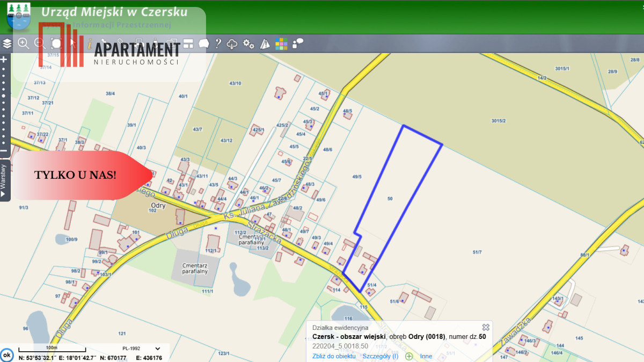Click the 'Zbliż do obiektu' link
The height and width of the screenshot is (362, 644).
334,356
